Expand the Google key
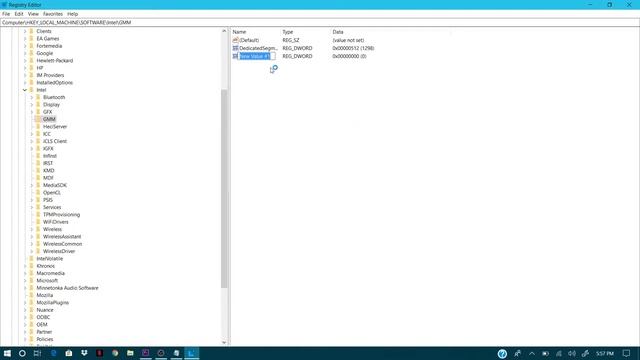This screenshot has width=640, height=360. 25,53
